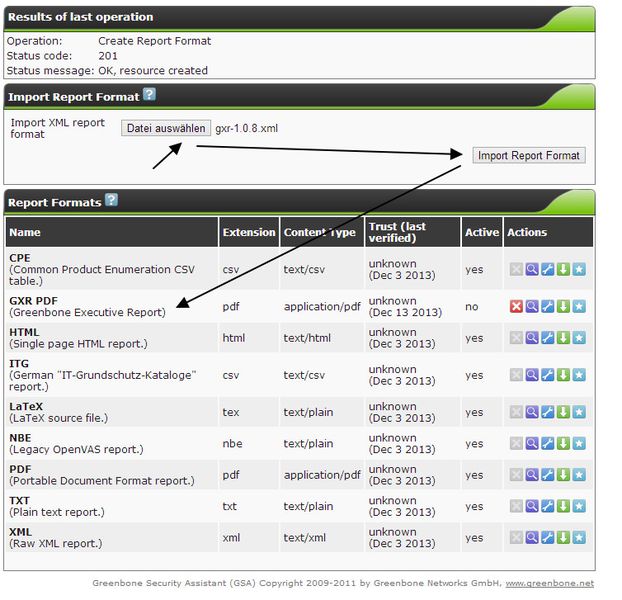Click 'gxr-1.0.8.xml' selected file name
Viewport: 622px width, 600px height.
(x=246, y=128)
